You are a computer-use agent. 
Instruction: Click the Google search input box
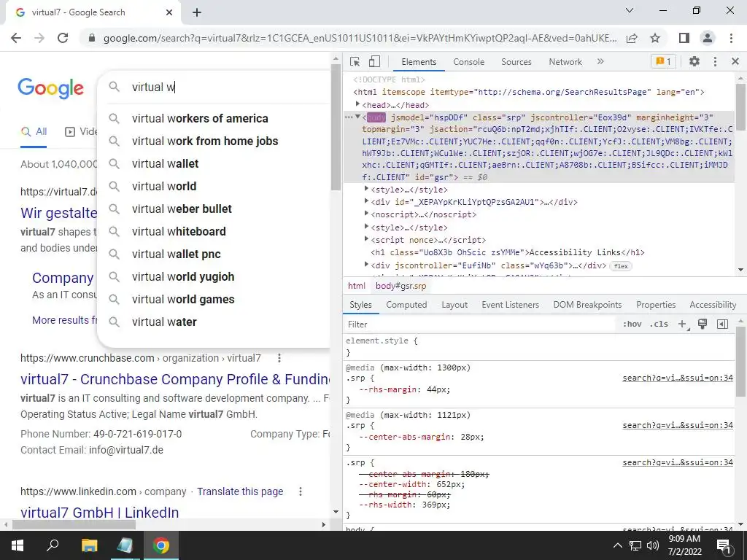(x=228, y=87)
